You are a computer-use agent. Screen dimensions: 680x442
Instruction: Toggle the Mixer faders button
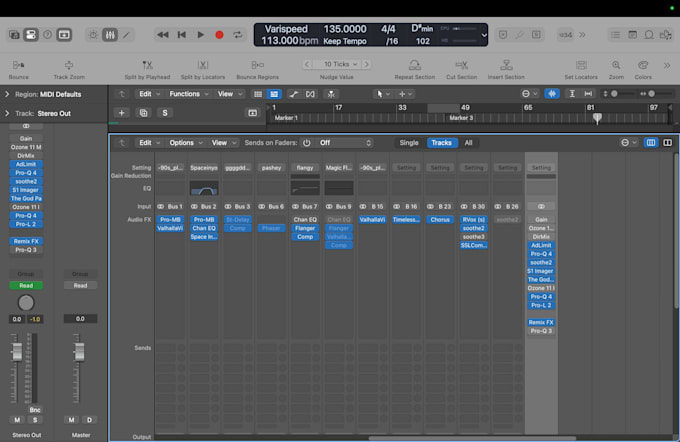[110, 35]
